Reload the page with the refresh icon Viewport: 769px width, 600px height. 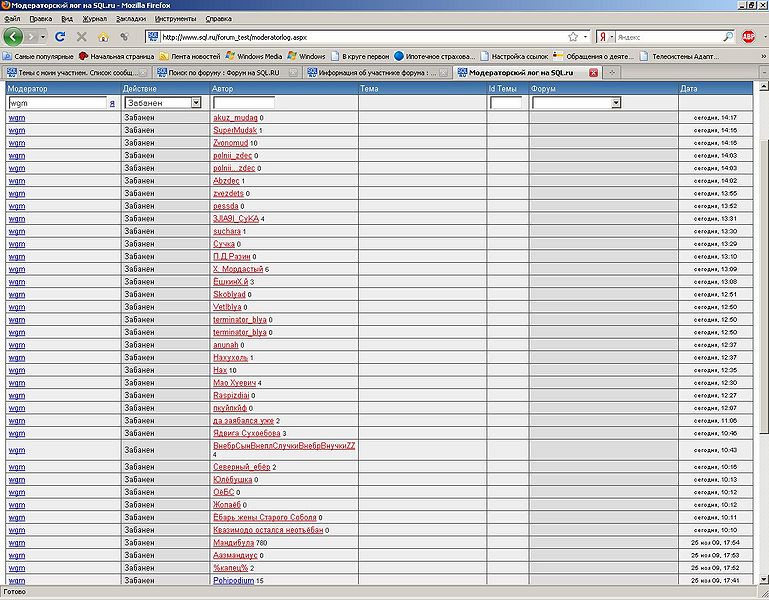(x=60, y=37)
